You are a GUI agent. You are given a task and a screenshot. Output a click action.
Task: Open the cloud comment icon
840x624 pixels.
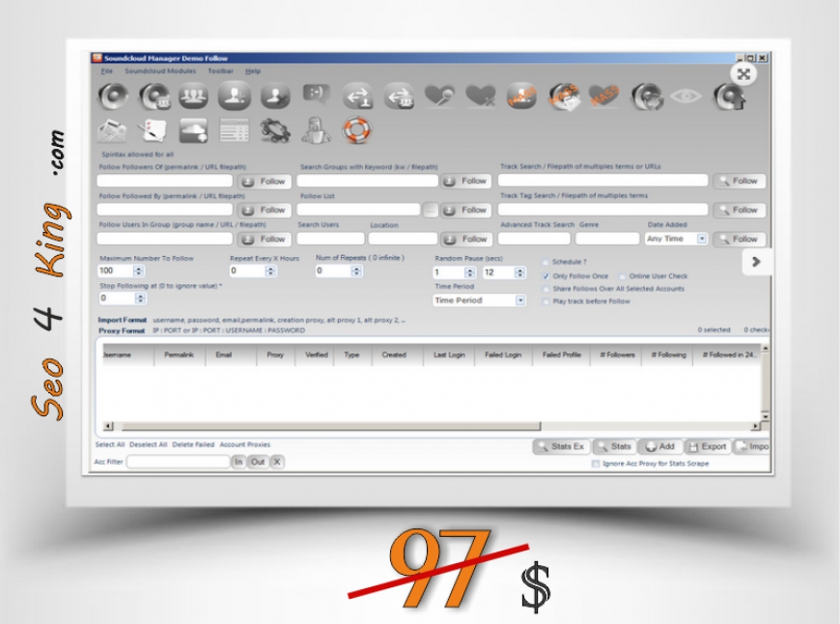[193, 130]
